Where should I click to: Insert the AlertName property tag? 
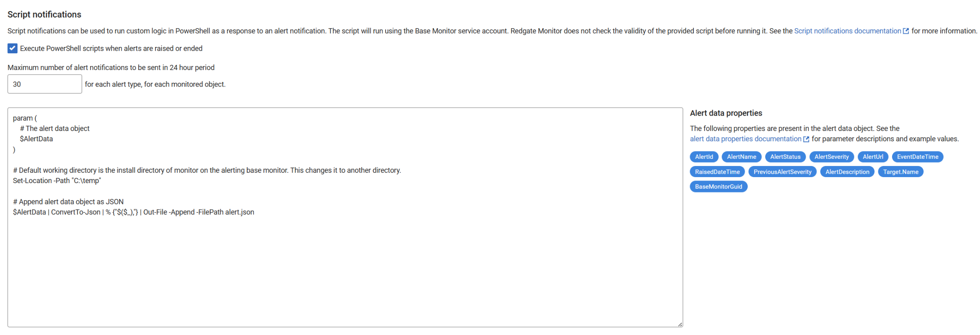[x=741, y=157]
